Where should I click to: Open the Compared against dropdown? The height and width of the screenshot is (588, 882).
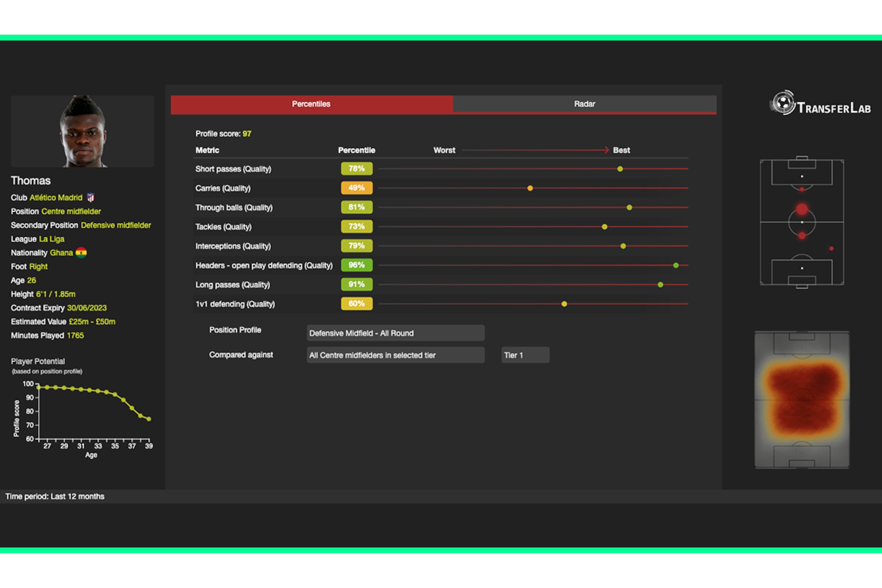tap(396, 355)
